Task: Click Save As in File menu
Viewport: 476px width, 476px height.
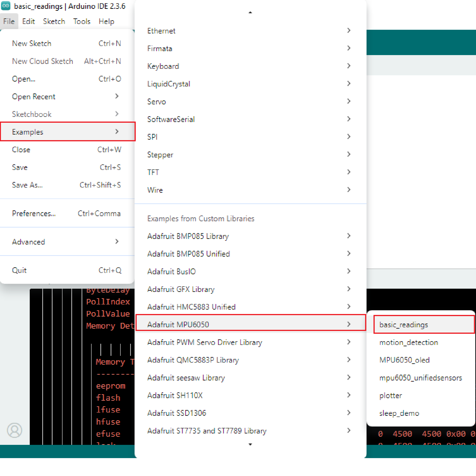Action: tap(27, 185)
